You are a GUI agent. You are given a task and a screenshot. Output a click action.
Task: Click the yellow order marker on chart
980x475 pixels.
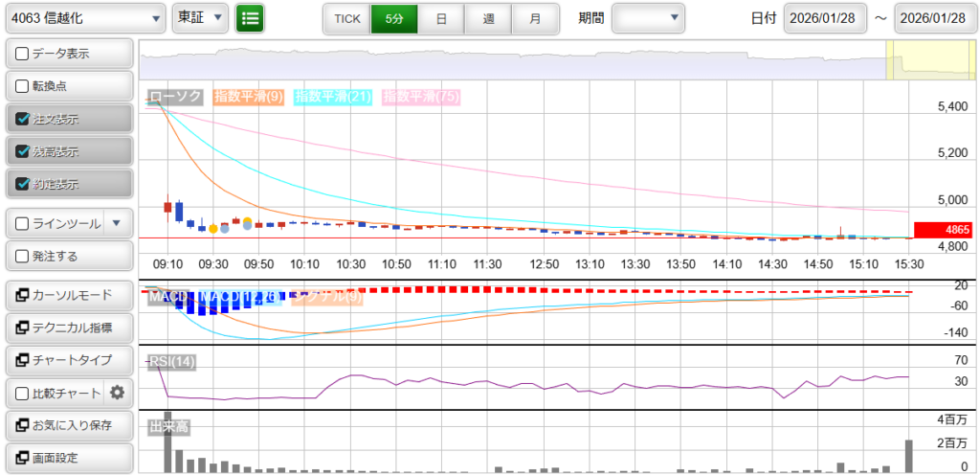(213, 229)
